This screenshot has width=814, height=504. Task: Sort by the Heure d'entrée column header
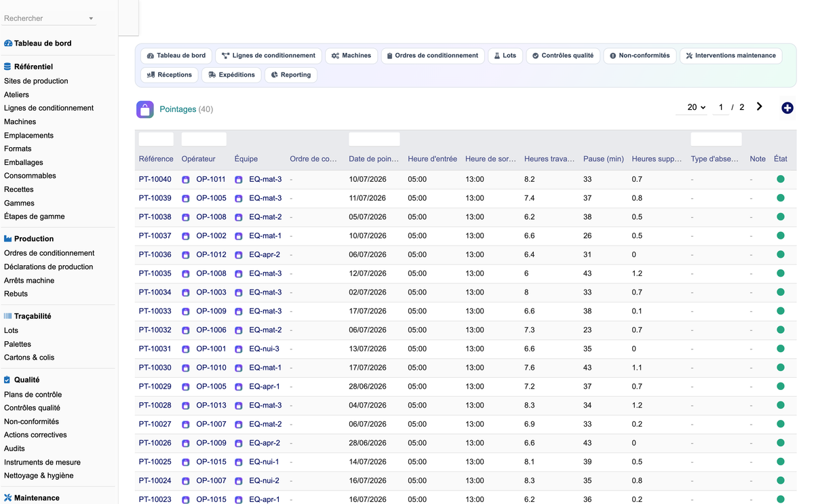433,159
